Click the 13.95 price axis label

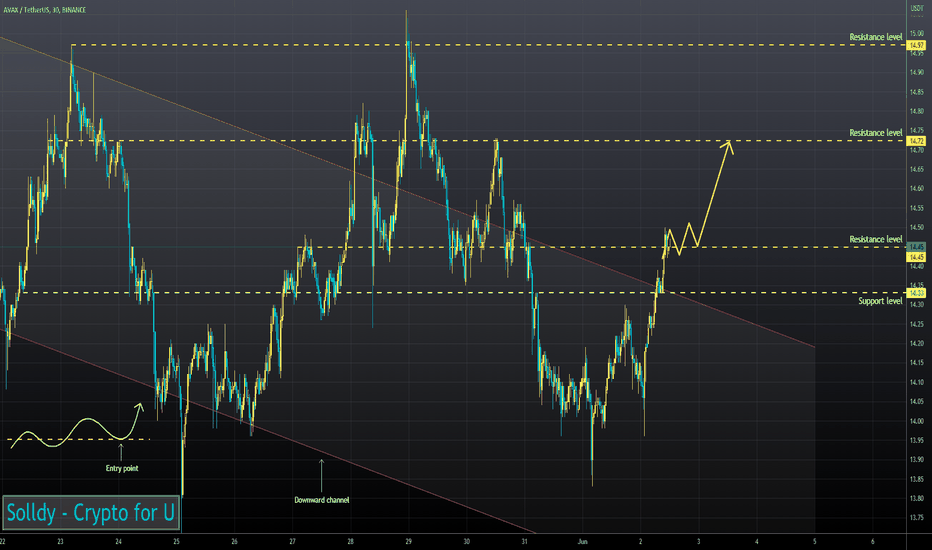(x=917, y=440)
